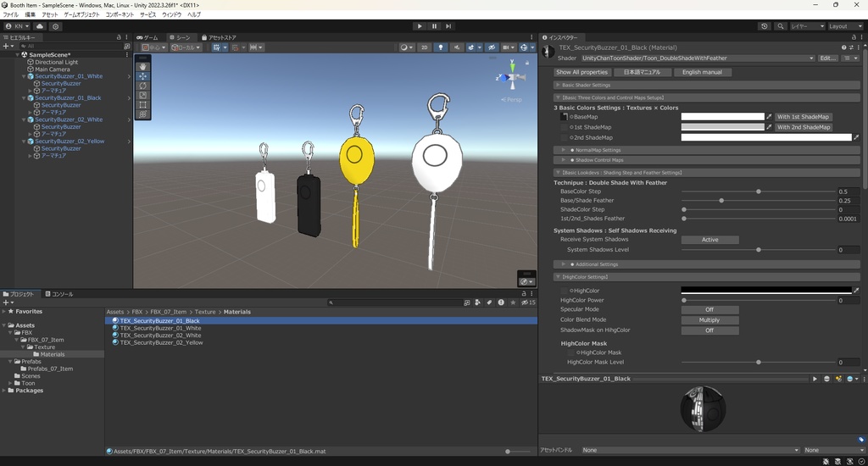Toggle Specular Mode Off button
This screenshot has width=868, height=466.
709,309
